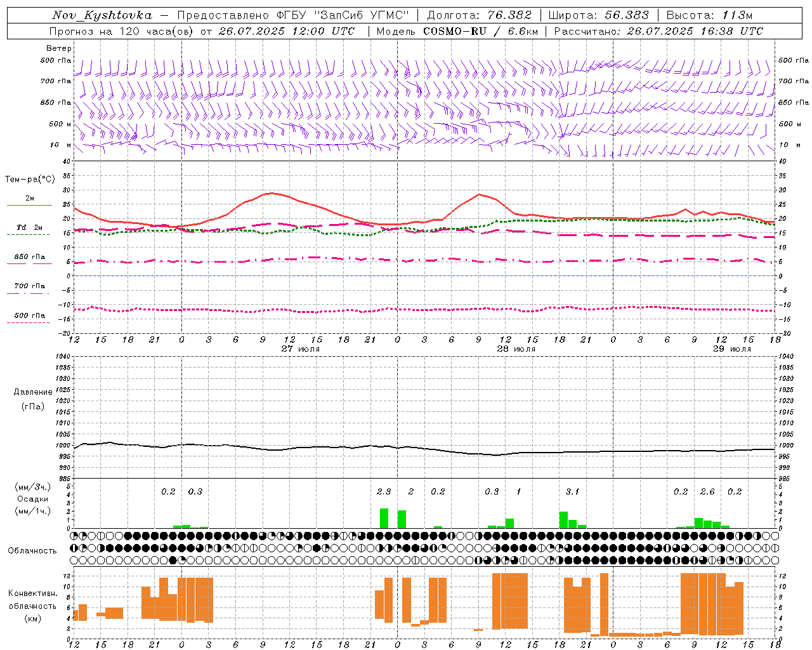The height and width of the screenshot is (650, 812).
Task: Click the Широта: 56.383 value
Action: (x=598, y=16)
